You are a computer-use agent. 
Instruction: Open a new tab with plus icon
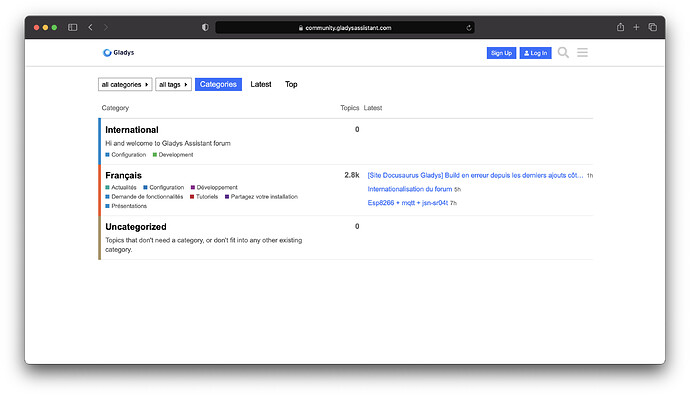pyautogui.click(x=636, y=27)
